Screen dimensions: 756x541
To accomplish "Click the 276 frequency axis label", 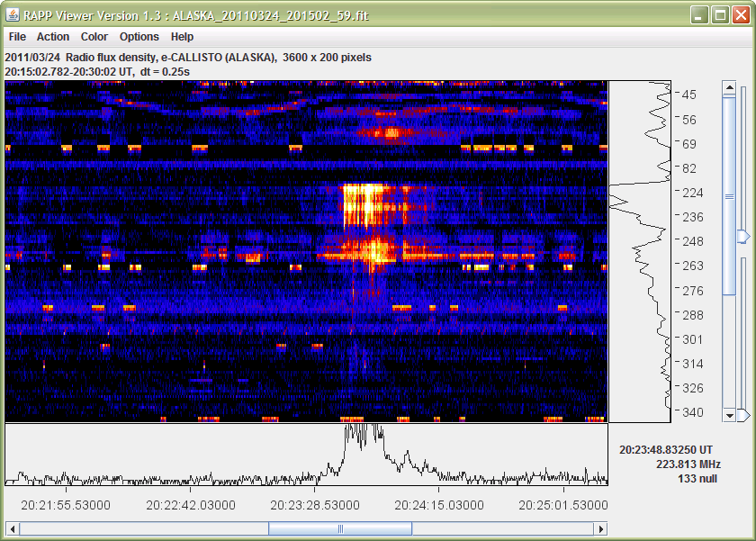I will [693, 291].
